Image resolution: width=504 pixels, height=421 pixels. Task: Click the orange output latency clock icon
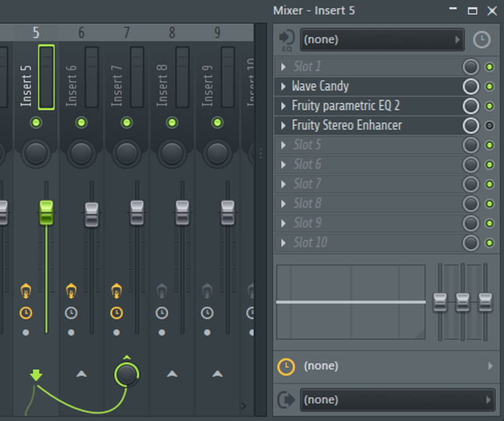click(286, 366)
